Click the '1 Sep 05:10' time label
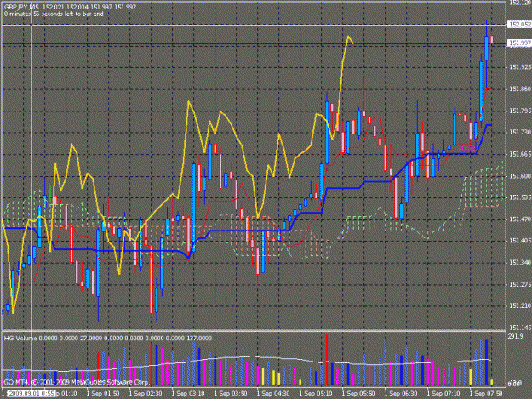The height and width of the screenshot is (399, 532). pos(316,394)
